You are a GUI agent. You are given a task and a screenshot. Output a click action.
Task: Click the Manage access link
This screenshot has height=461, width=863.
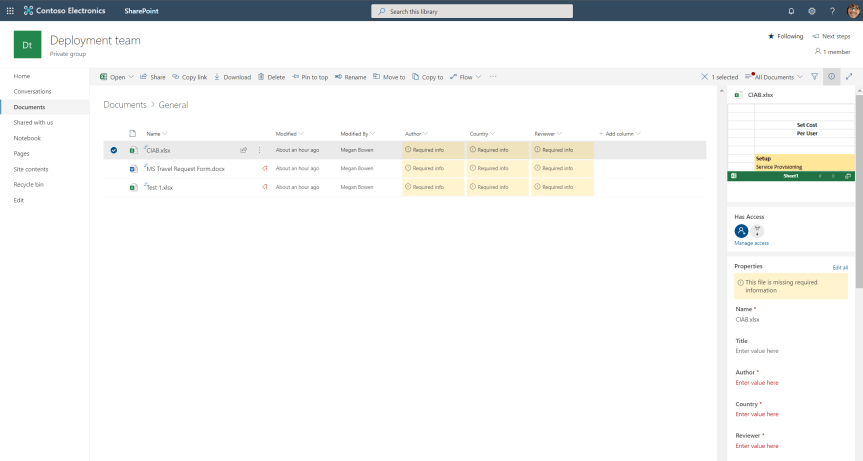pyautogui.click(x=751, y=243)
